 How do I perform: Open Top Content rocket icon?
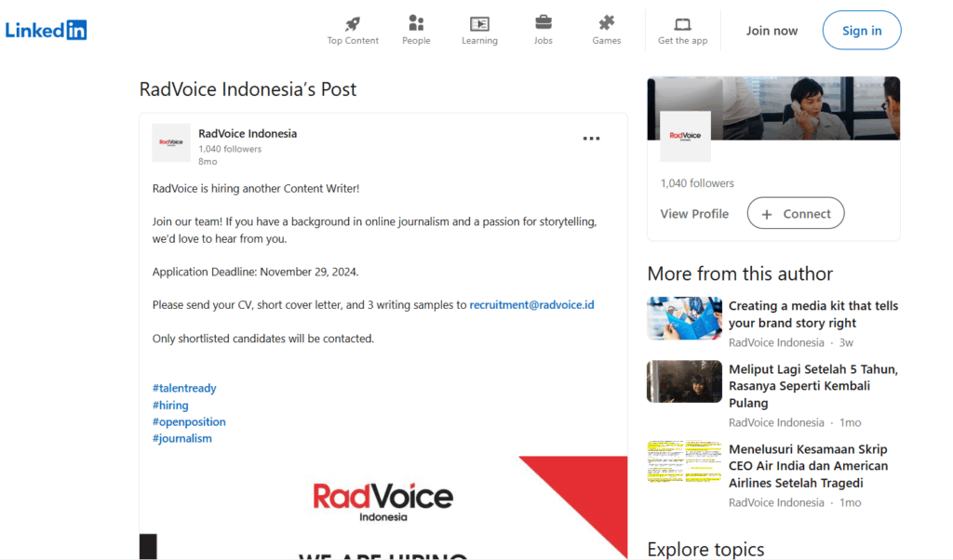click(x=353, y=23)
